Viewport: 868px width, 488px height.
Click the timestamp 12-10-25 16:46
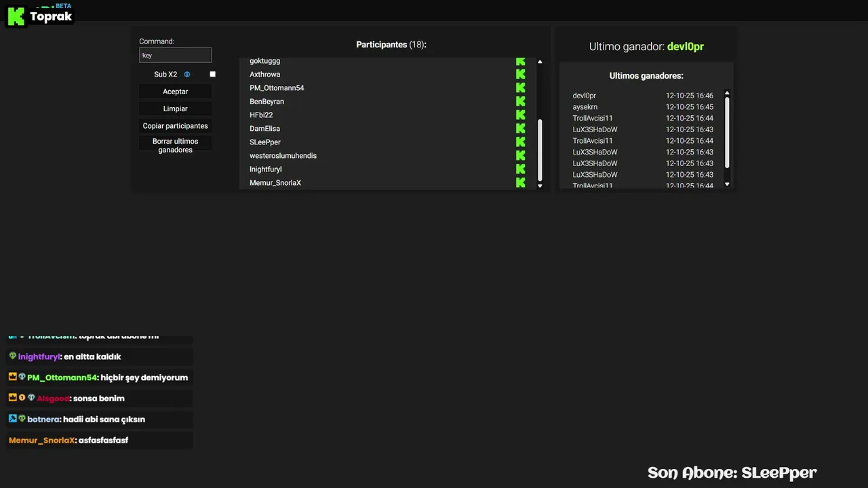[x=689, y=96]
